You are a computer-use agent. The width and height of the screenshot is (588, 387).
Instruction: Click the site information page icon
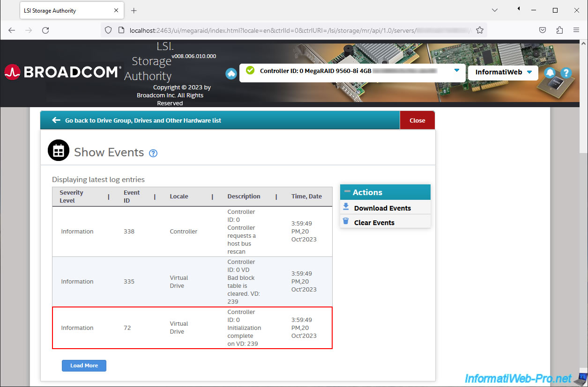point(121,30)
